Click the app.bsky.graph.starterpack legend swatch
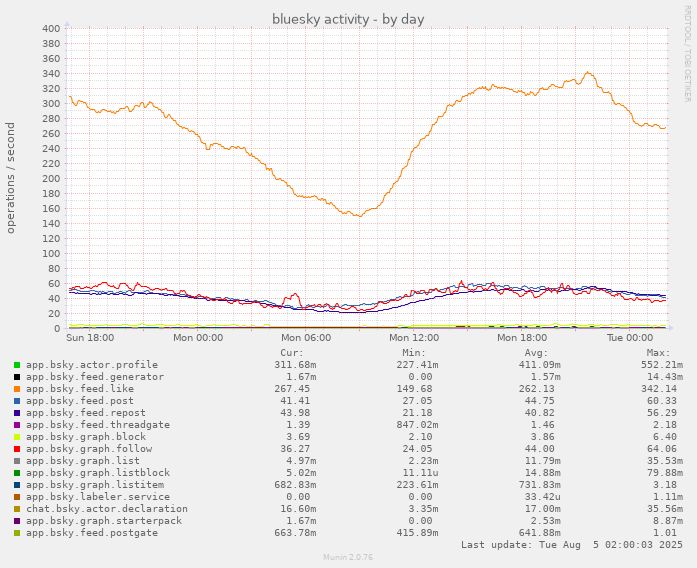 coord(17,521)
